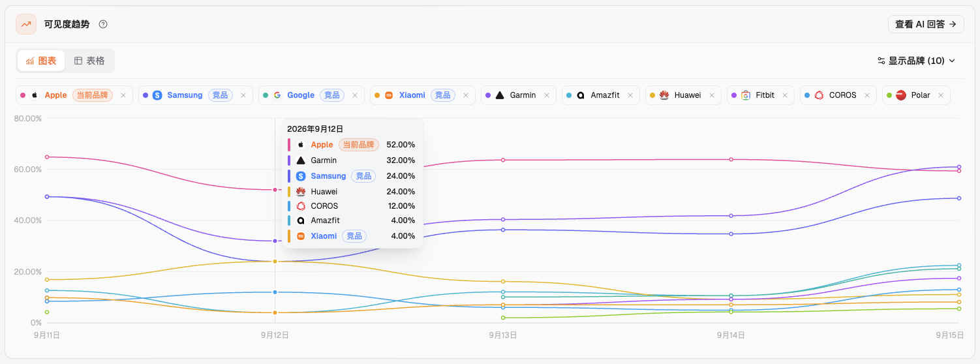Click the Apple logo in legend chip
The height and width of the screenshot is (364, 980).
35,95
